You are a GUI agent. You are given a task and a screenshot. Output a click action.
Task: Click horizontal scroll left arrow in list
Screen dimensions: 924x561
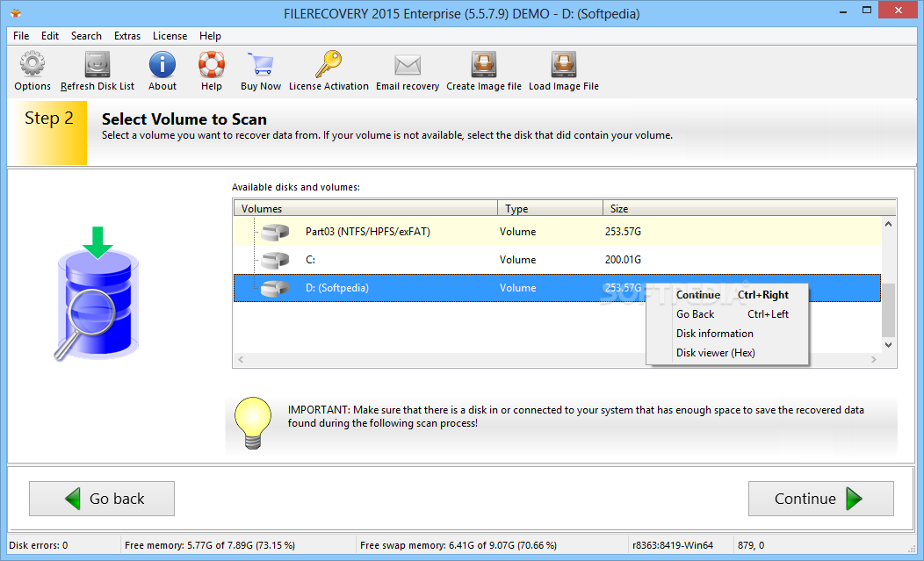241,359
